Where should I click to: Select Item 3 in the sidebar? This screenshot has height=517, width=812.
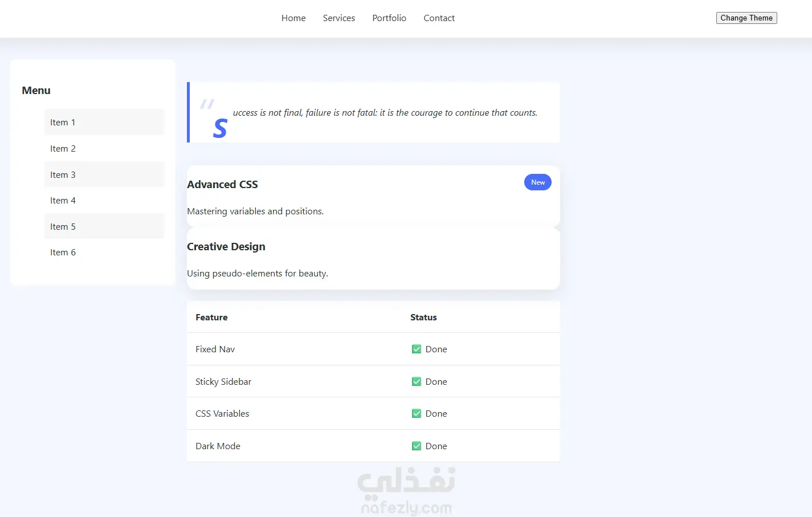coord(63,175)
